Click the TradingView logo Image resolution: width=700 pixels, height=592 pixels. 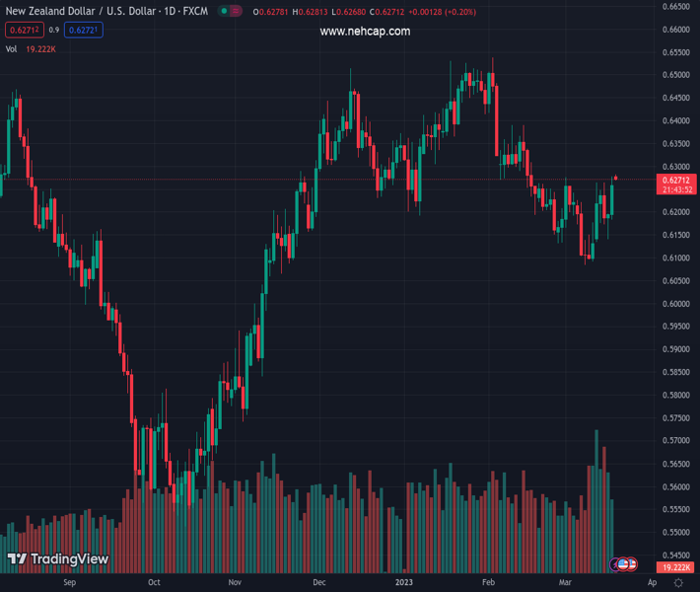[57, 559]
